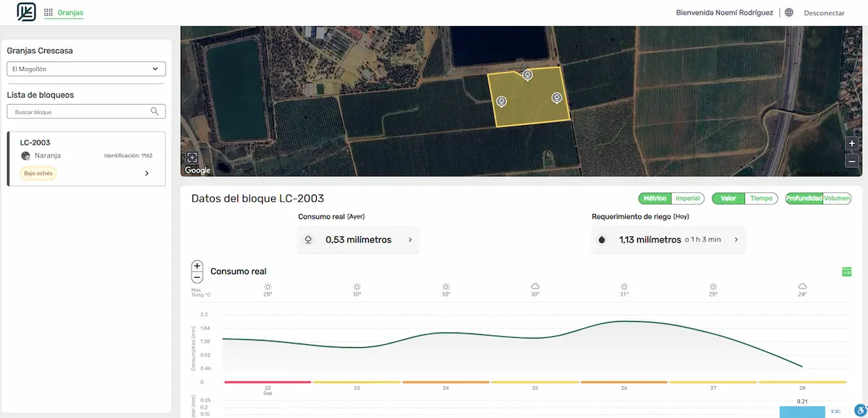Toggle display to Tiempo

761,198
